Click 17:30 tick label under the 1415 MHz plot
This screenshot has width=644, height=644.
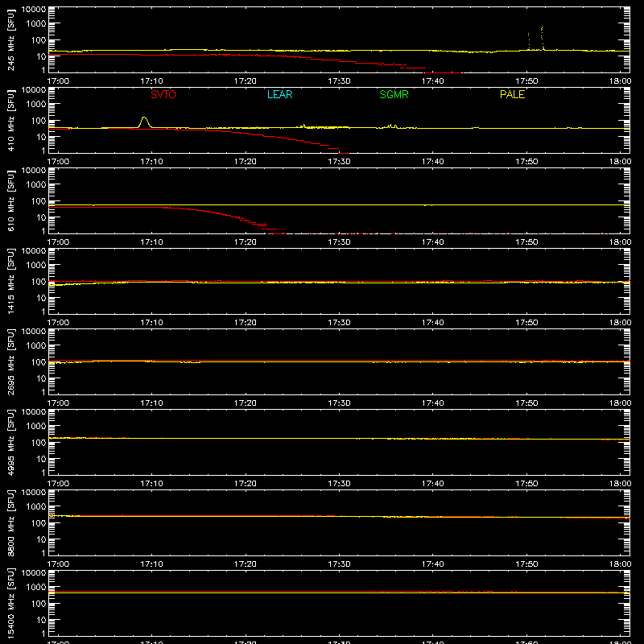click(339, 323)
